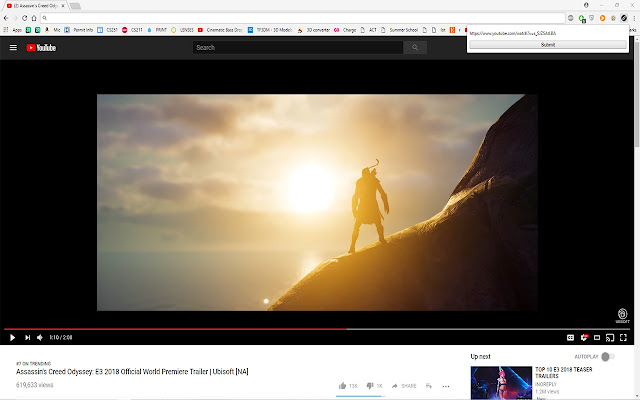The height and width of the screenshot is (400, 640).
Task: Open the CS251 bookmark
Action: coord(107,30)
